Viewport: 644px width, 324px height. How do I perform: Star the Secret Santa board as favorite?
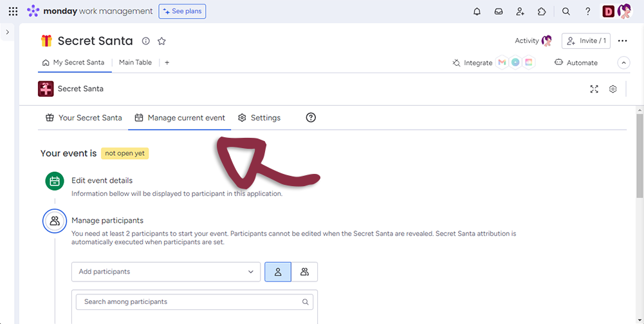(161, 41)
